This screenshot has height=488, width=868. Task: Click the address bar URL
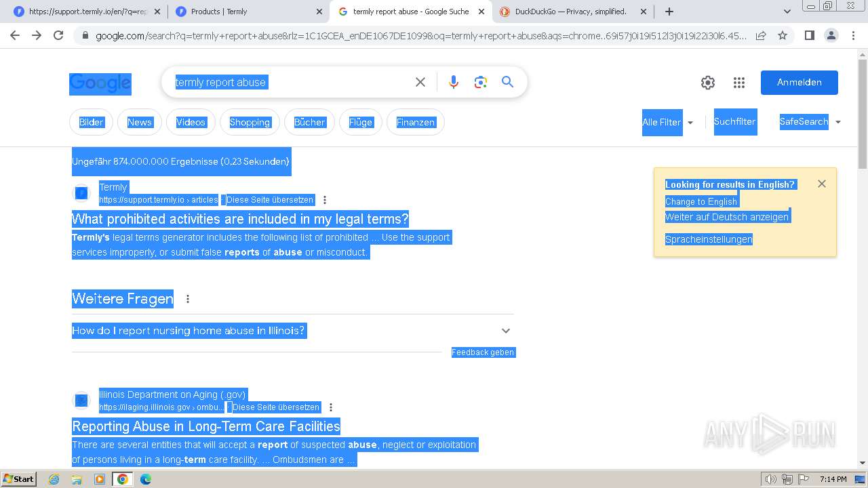click(420, 35)
